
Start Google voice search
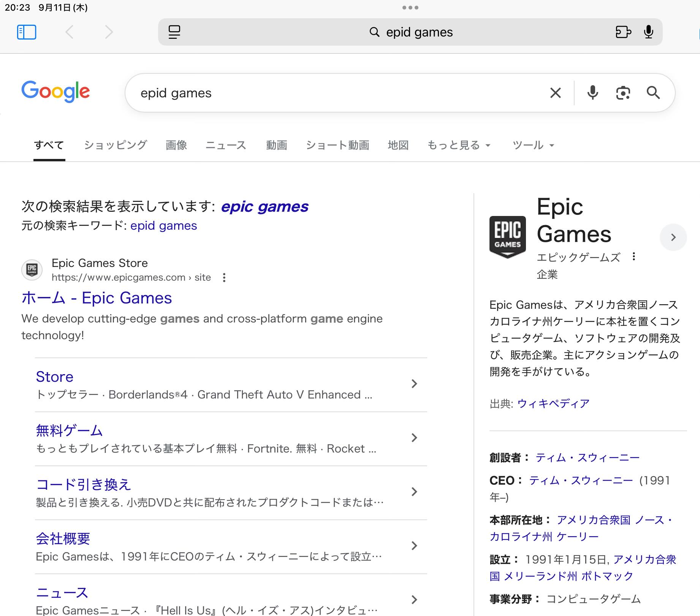click(592, 93)
